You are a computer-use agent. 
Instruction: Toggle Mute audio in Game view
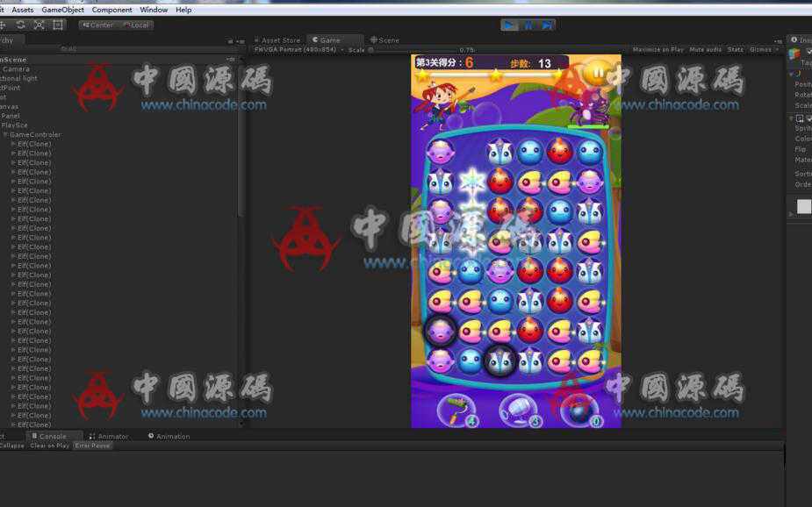[705, 50]
